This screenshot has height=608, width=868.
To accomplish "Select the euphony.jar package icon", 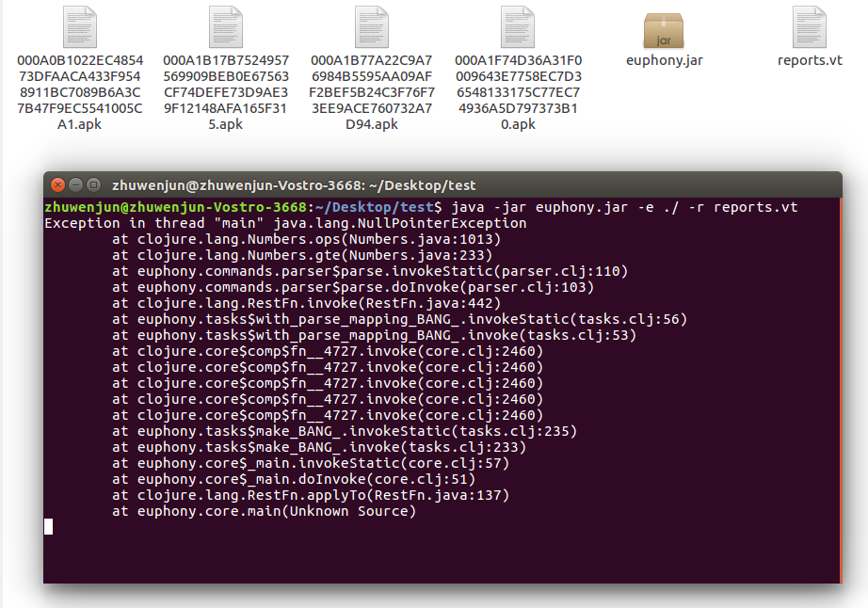I will point(664,30).
